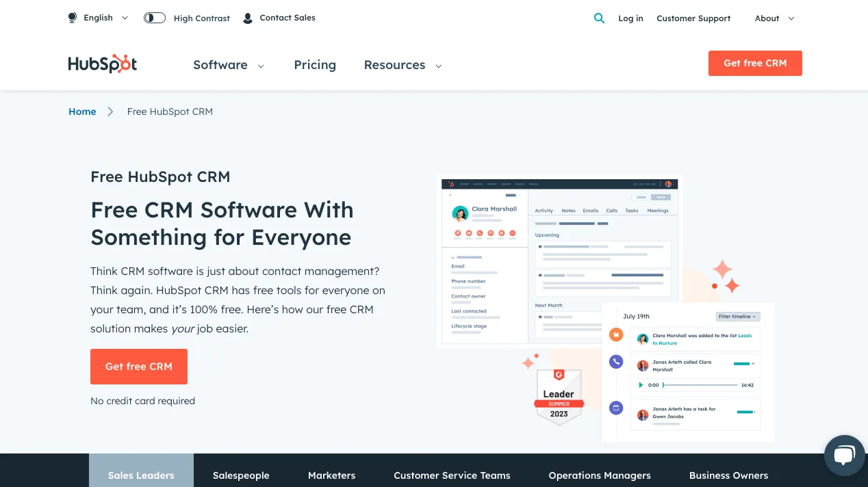Screen dimensions: 868x487
Task: Click the hero Get free CRM button
Action: tap(139, 367)
